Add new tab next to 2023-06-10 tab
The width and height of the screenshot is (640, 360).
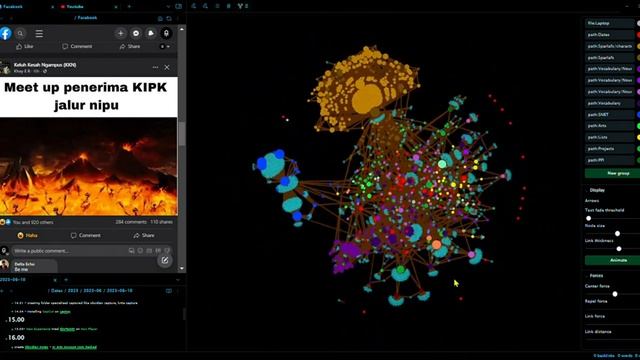[66, 280]
